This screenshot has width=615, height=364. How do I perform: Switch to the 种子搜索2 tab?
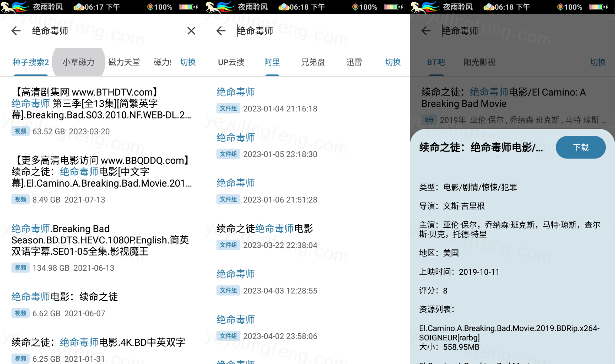pos(31,62)
